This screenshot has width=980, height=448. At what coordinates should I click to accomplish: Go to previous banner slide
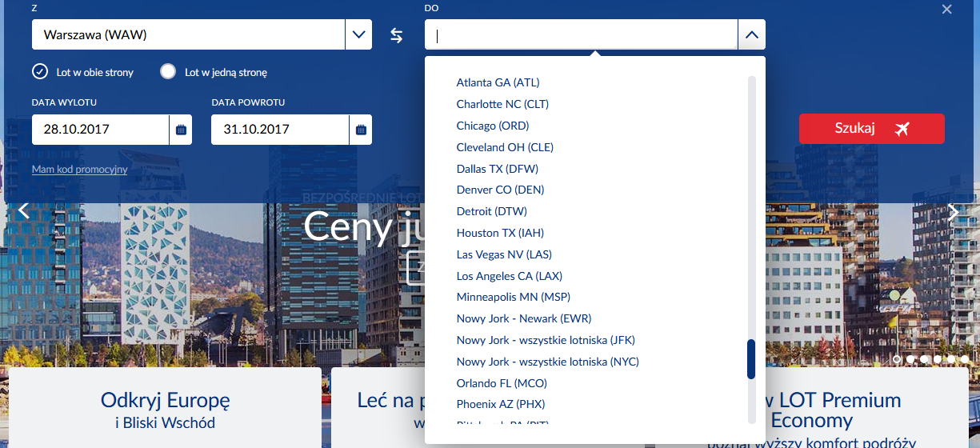click(x=23, y=211)
